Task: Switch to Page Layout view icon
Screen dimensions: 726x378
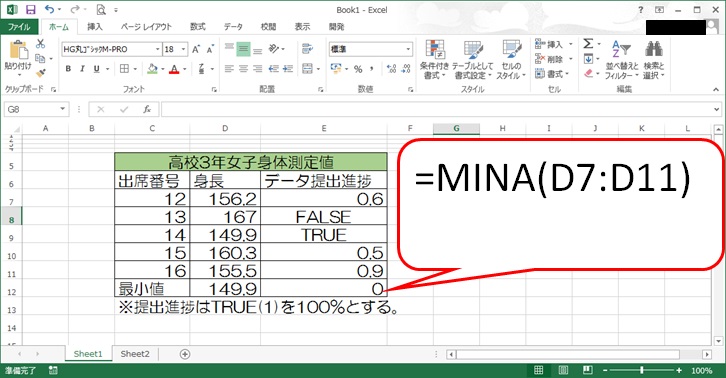Action: tap(563, 370)
